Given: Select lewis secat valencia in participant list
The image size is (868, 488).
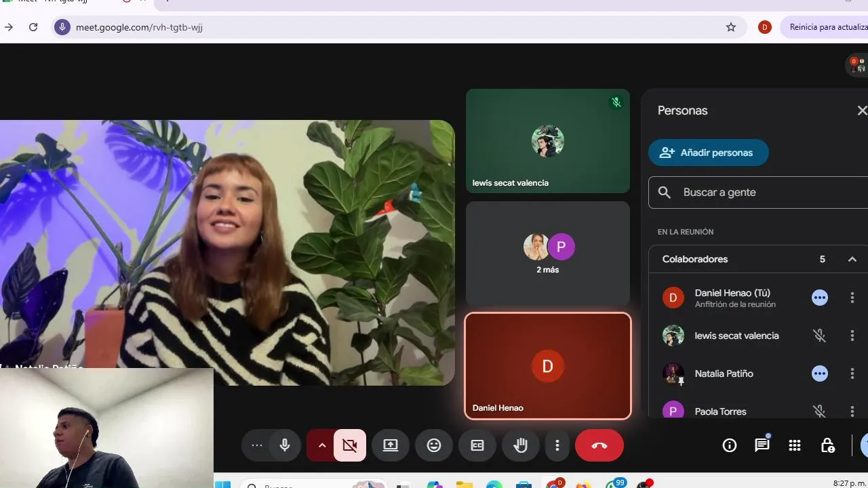Looking at the screenshot, I should point(758,335).
